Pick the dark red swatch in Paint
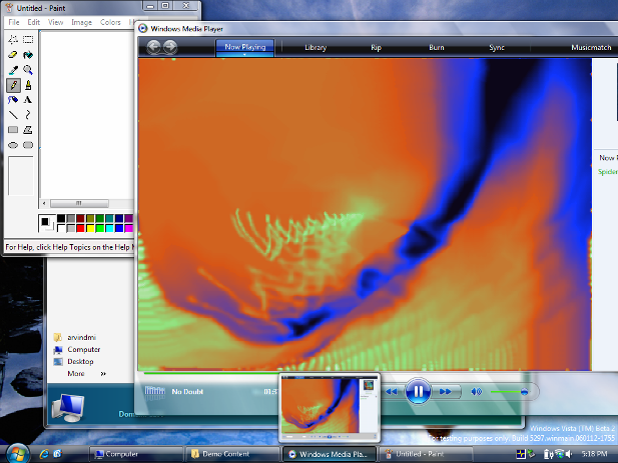Screen dimensions: 618x463 coord(80,219)
